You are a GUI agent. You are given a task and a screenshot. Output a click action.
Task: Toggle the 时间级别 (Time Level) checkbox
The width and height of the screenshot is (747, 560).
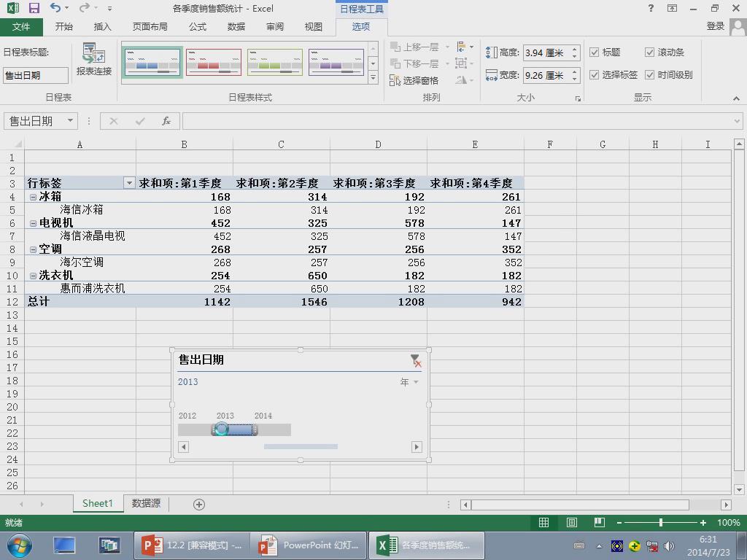649,75
